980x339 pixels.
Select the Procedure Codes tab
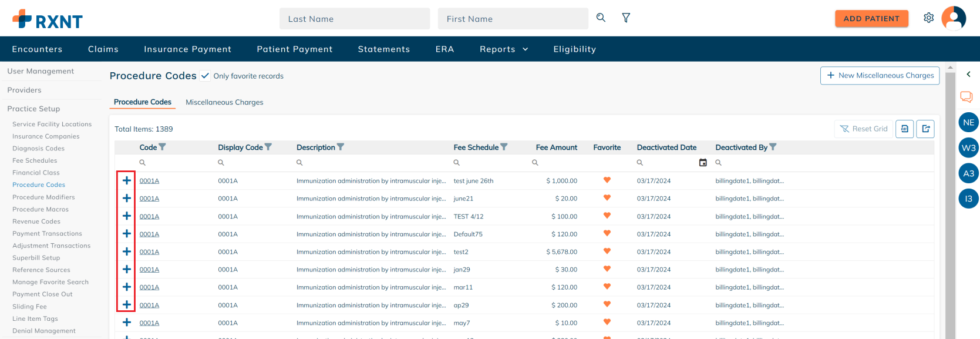143,102
